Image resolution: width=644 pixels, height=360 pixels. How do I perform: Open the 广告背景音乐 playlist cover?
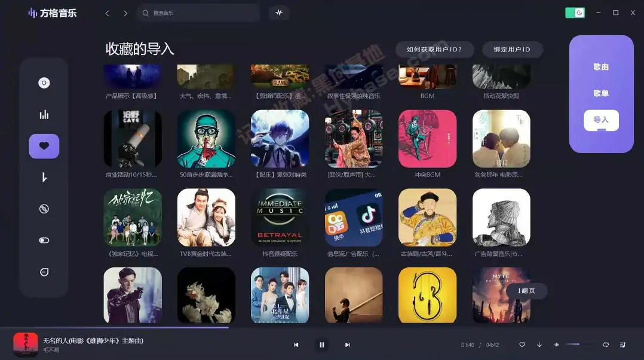[501, 218]
